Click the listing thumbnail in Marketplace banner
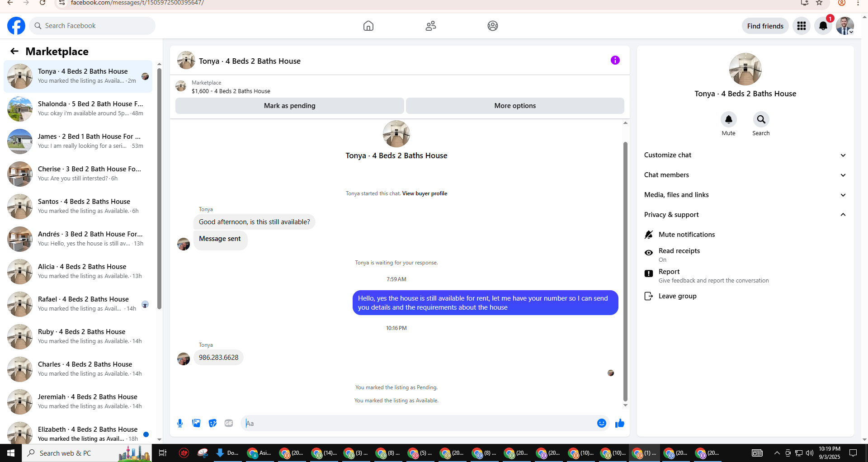Image resolution: width=868 pixels, height=462 pixels. tap(181, 86)
